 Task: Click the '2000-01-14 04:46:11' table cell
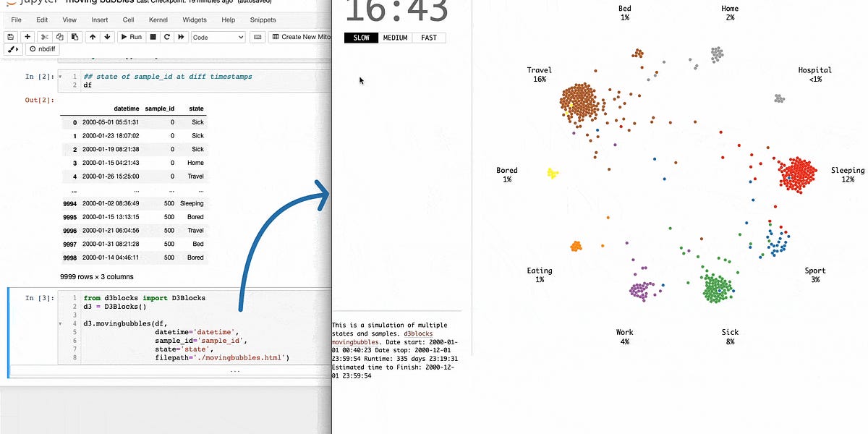pyautogui.click(x=111, y=258)
